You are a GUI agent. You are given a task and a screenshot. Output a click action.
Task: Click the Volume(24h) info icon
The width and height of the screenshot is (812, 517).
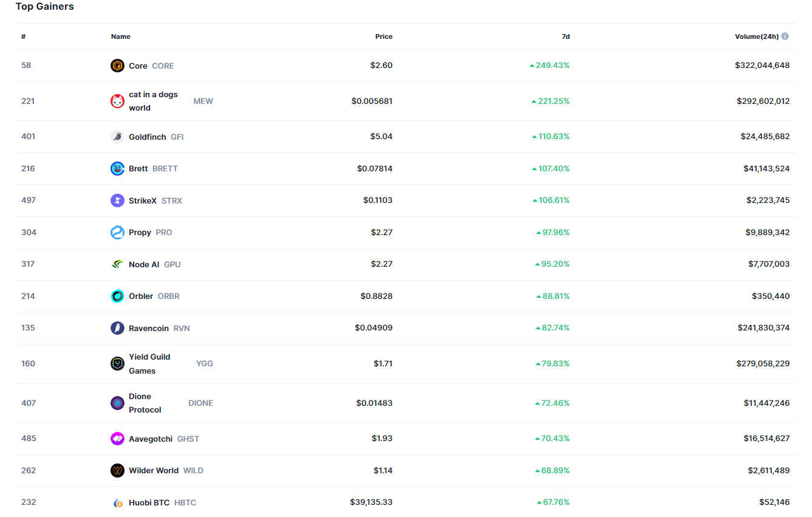point(785,36)
